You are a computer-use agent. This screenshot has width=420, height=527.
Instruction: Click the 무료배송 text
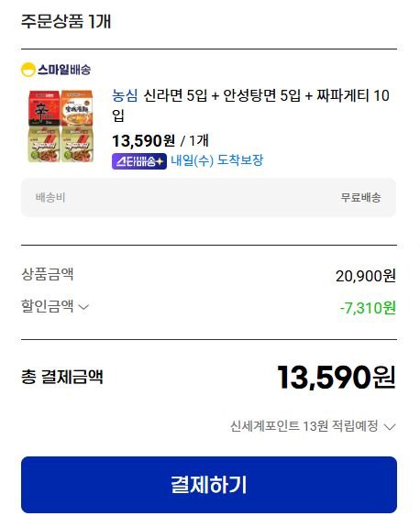pos(360,197)
